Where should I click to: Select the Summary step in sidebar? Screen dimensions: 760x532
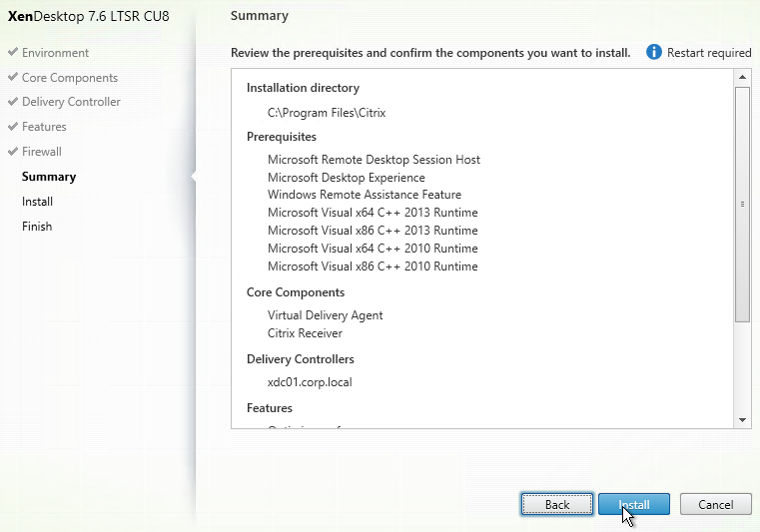tap(49, 177)
